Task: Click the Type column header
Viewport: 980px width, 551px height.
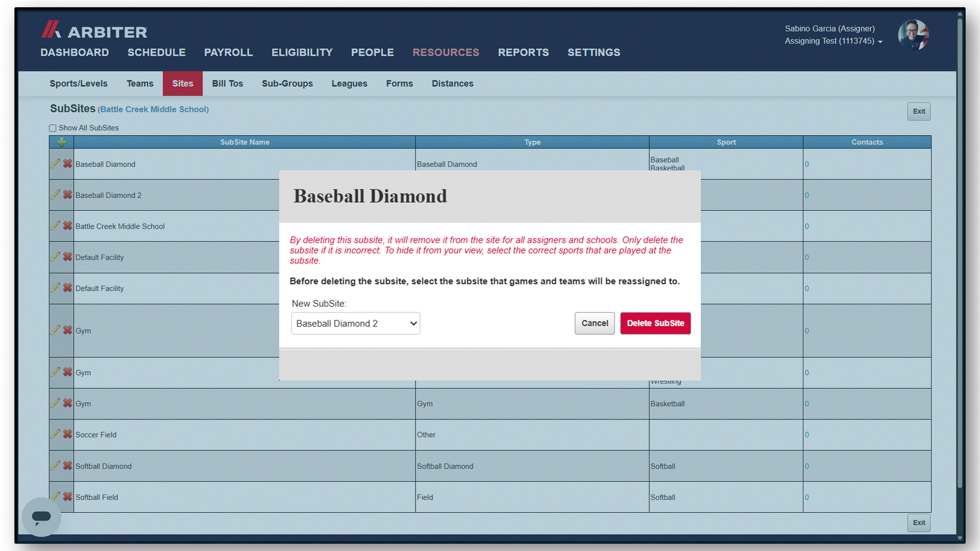Action: (x=532, y=142)
